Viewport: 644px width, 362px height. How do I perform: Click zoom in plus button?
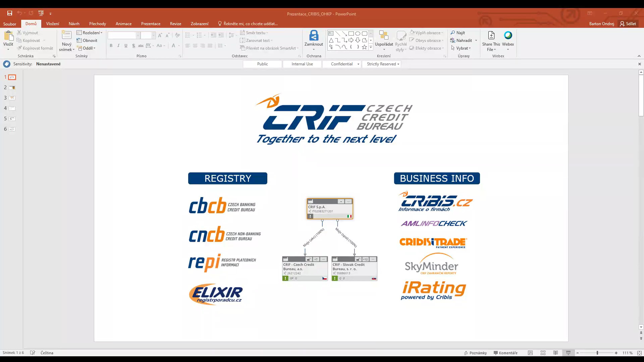[x=616, y=353]
